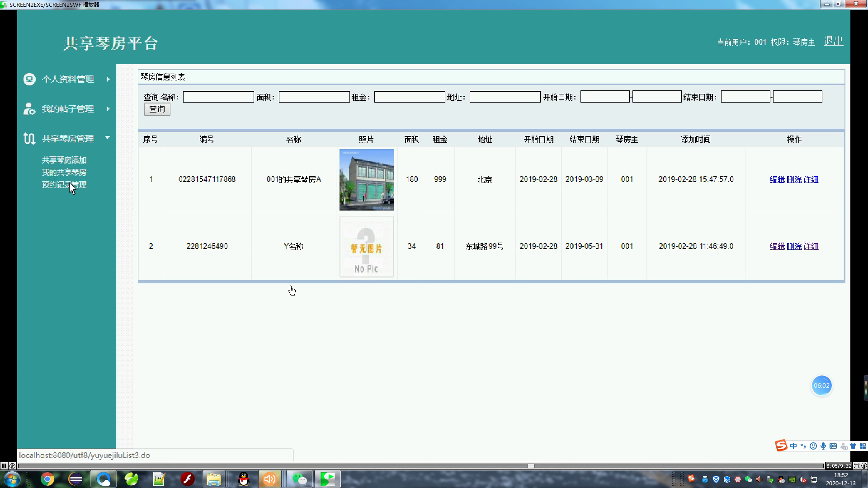
Task: Click the blue 06:02 timer bubble
Action: coord(821,385)
